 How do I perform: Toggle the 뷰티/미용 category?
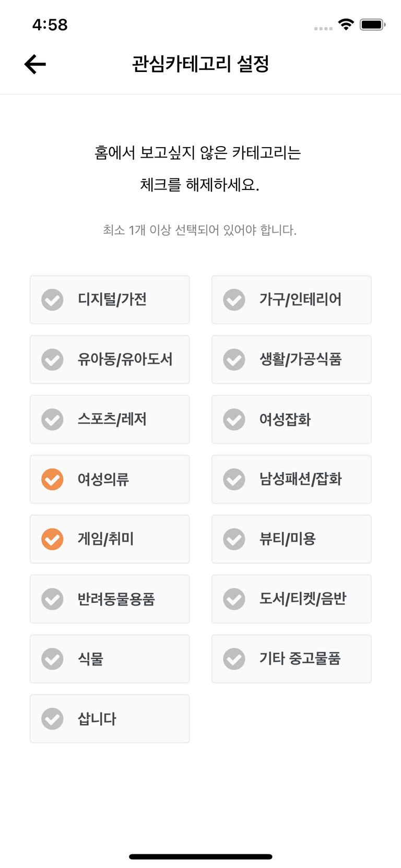pyautogui.click(x=291, y=539)
